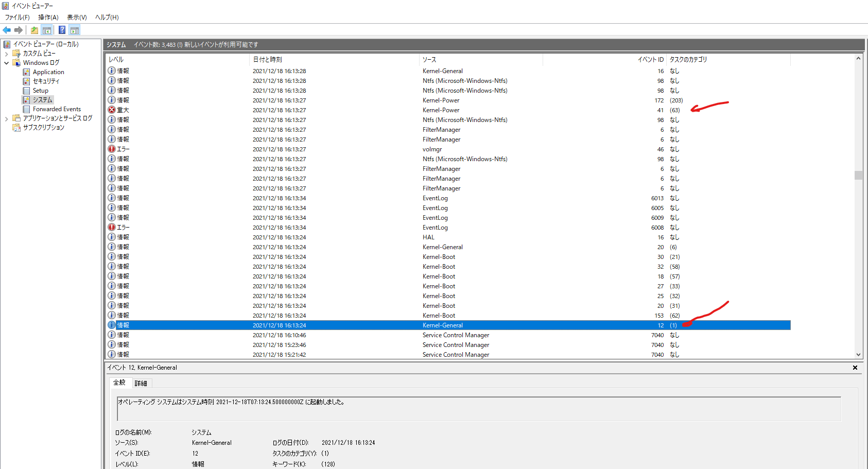The width and height of the screenshot is (868, 469).
Task: Select the Forwarded Events tree item
Action: [x=57, y=109]
